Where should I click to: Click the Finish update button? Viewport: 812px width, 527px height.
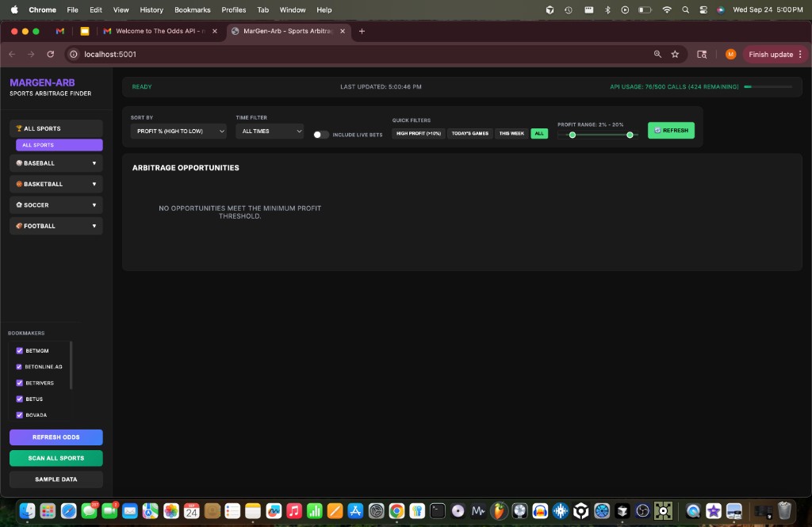771,54
